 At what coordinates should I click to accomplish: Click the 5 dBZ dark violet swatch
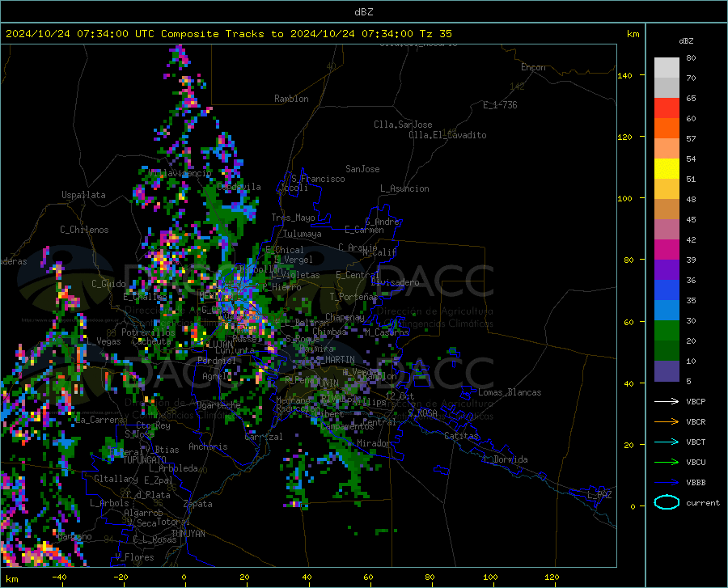pos(667,371)
